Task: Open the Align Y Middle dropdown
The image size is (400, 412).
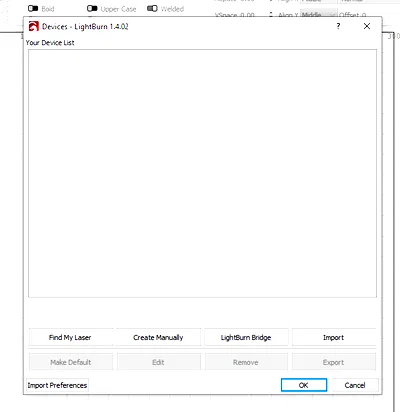Action: coord(319,15)
